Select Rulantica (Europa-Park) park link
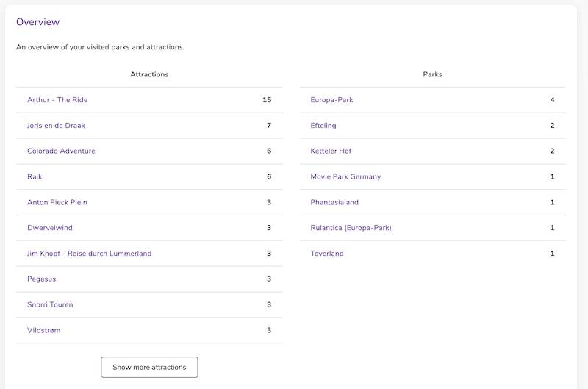This screenshot has height=389, width=588. tap(351, 228)
